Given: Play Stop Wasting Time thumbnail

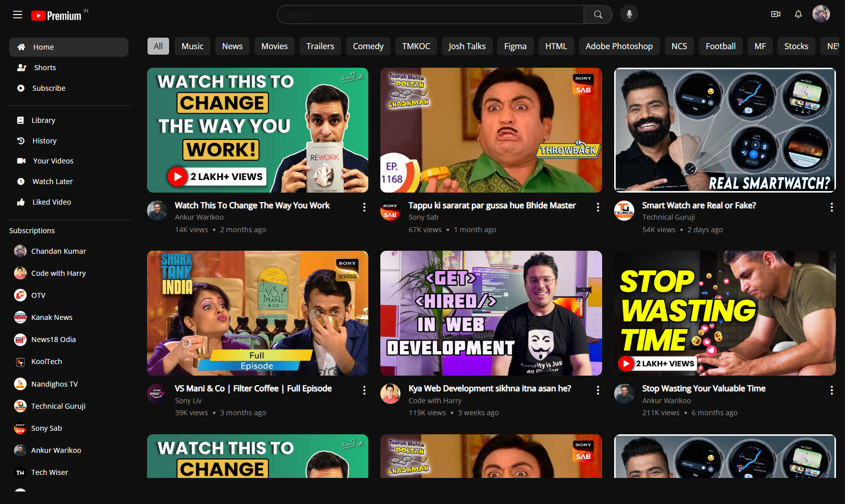Looking at the screenshot, I should [x=725, y=313].
